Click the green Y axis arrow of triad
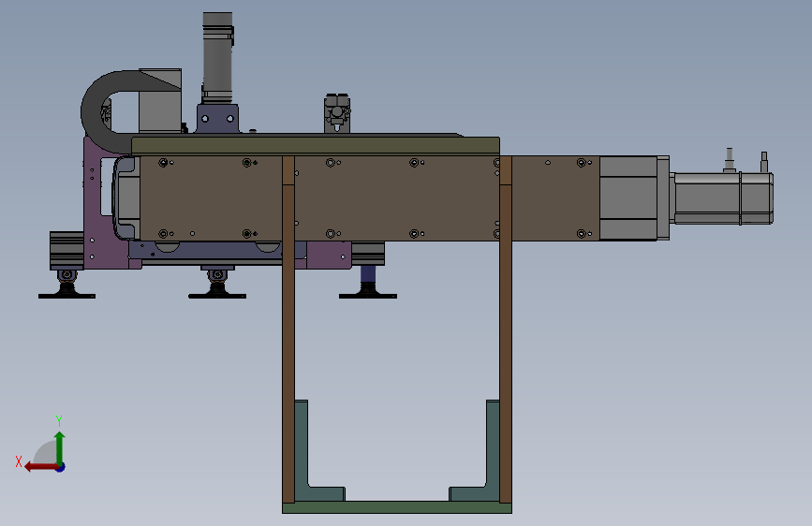 (x=60, y=447)
